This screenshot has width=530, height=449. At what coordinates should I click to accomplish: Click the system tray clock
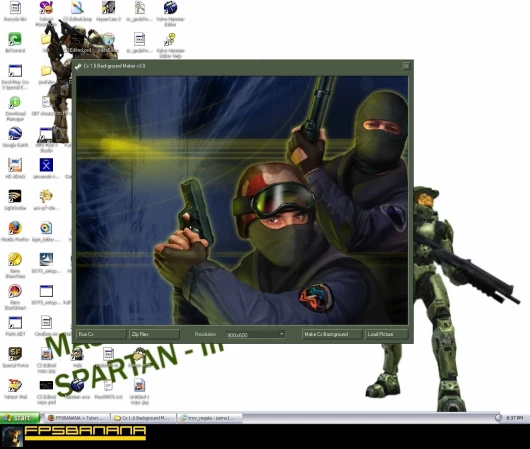click(x=514, y=418)
